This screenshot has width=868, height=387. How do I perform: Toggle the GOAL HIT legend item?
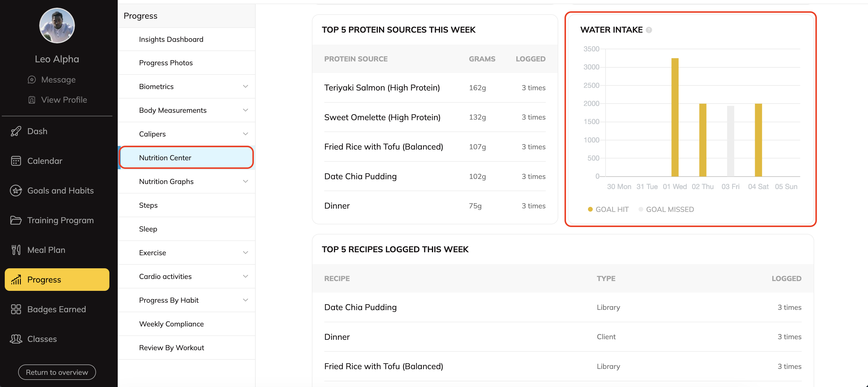[x=608, y=209]
